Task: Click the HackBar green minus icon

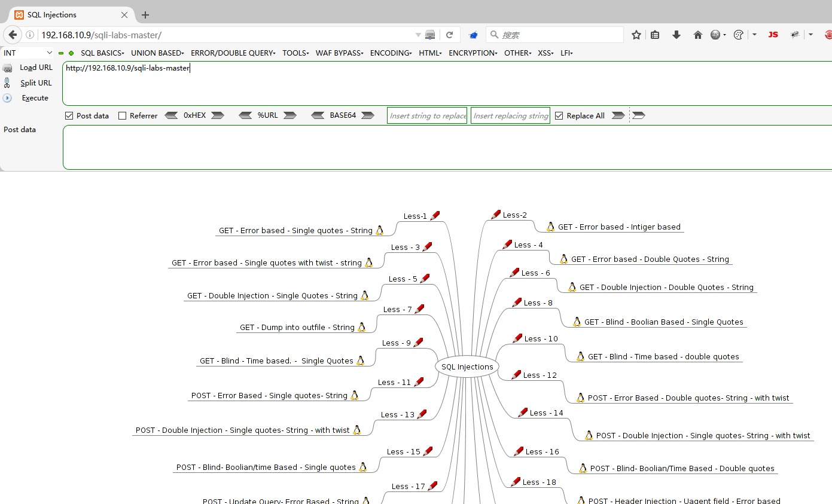Action: pos(61,53)
